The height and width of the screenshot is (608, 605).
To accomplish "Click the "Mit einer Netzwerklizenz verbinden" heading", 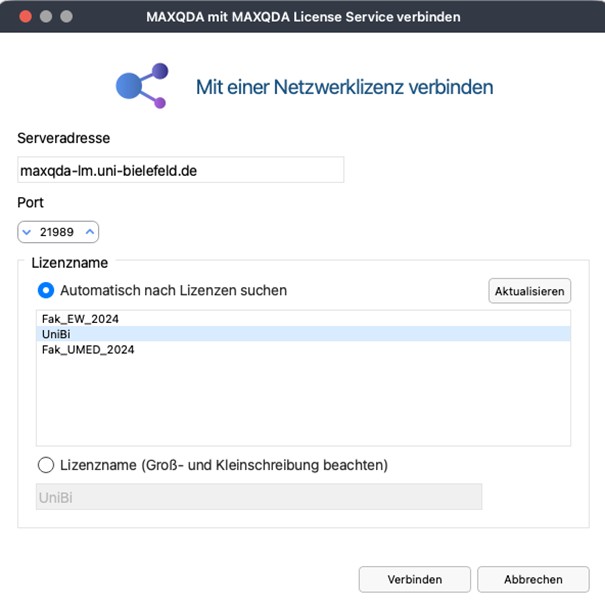I will (344, 87).
